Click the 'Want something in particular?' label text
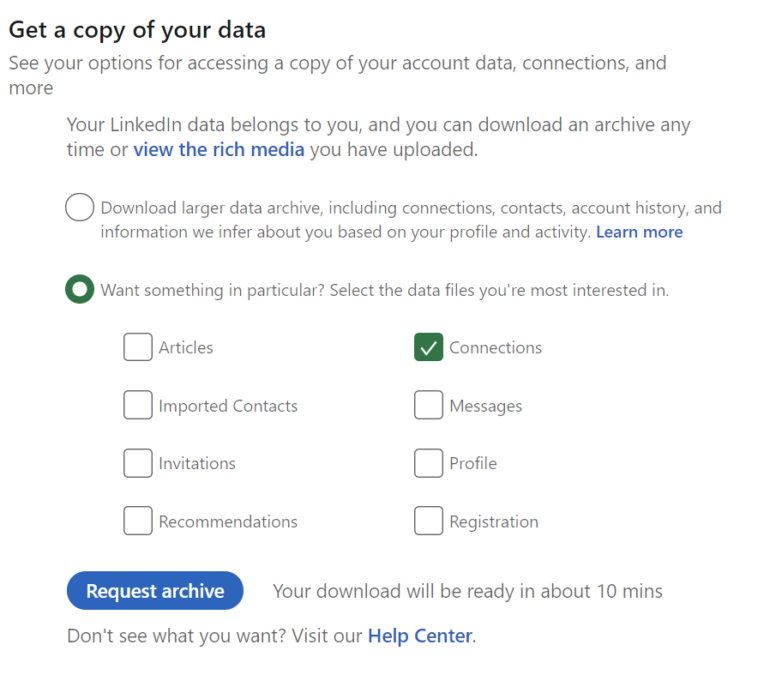The image size is (764, 675). click(x=384, y=291)
